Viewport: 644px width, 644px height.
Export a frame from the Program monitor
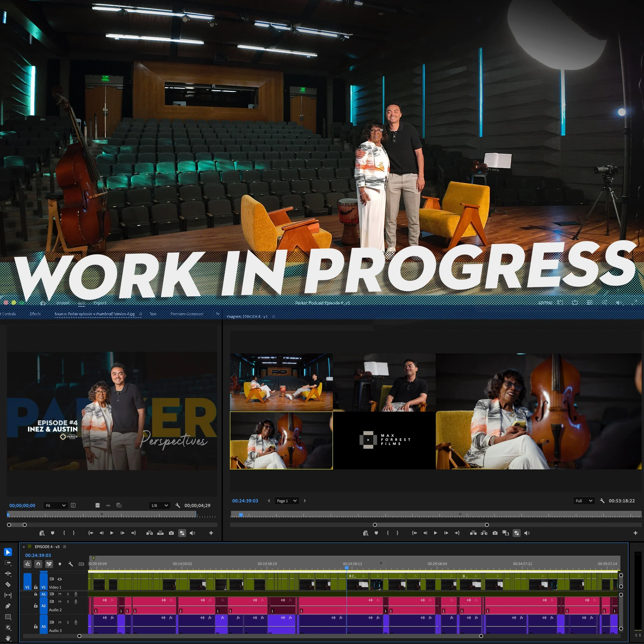[495, 533]
